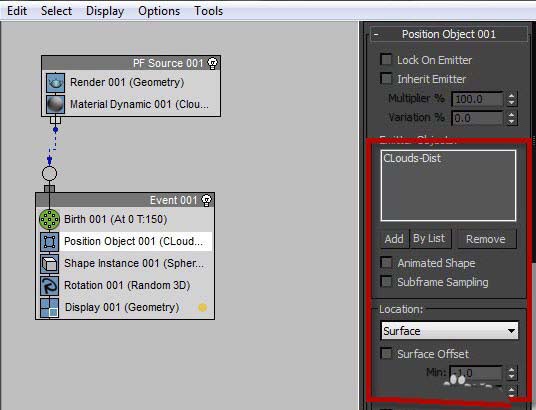536x410 pixels.
Task: Click the Multiplier % value field
Action: pyautogui.click(x=478, y=99)
